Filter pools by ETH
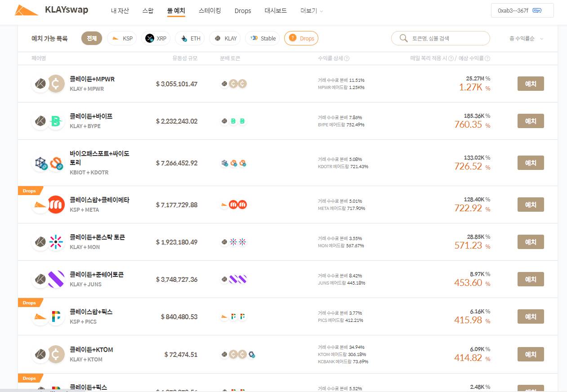The image size is (567, 392). [x=190, y=38]
